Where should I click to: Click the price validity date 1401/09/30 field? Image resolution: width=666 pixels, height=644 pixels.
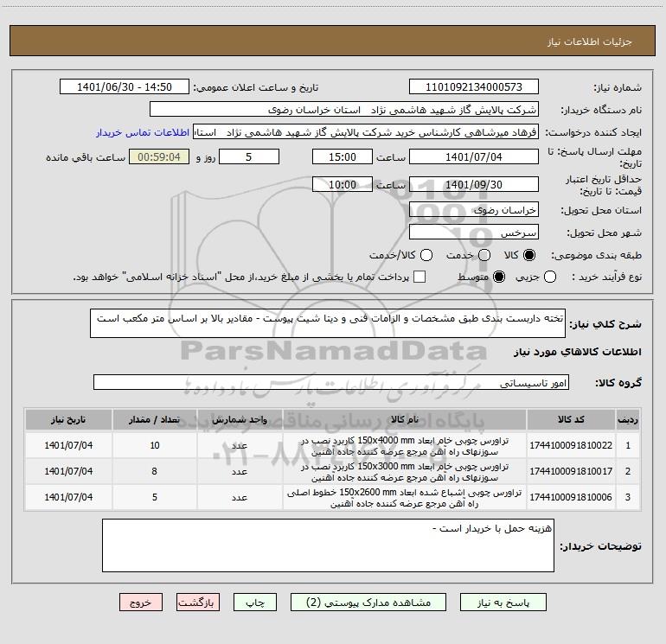click(474, 184)
